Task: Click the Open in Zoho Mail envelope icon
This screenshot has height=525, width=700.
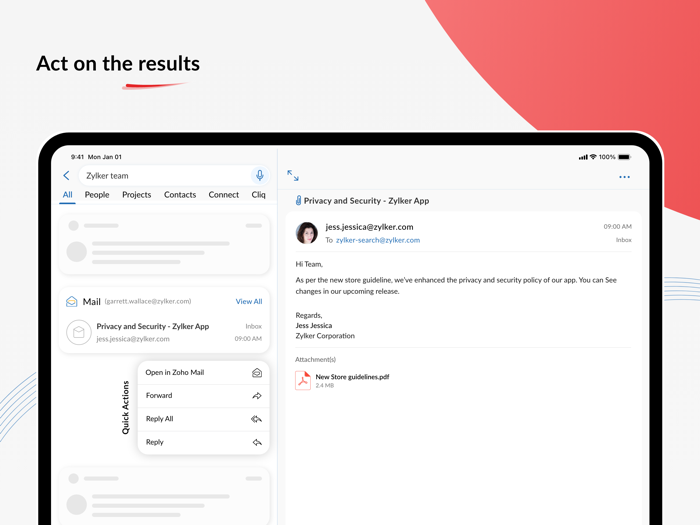Action: (x=257, y=373)
